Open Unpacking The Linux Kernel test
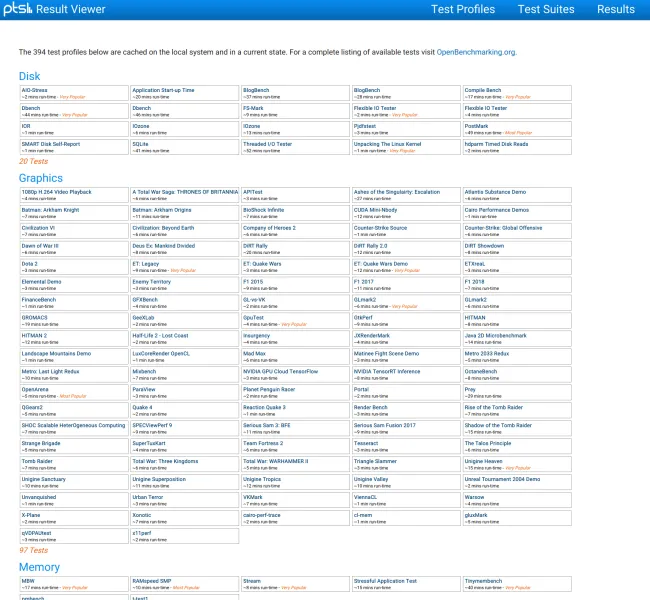 click(406, 147)
